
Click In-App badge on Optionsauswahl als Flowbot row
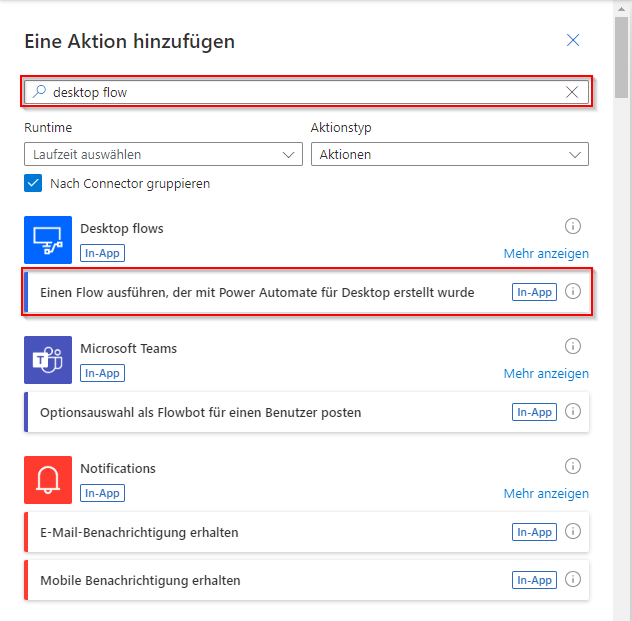point(534,412)
